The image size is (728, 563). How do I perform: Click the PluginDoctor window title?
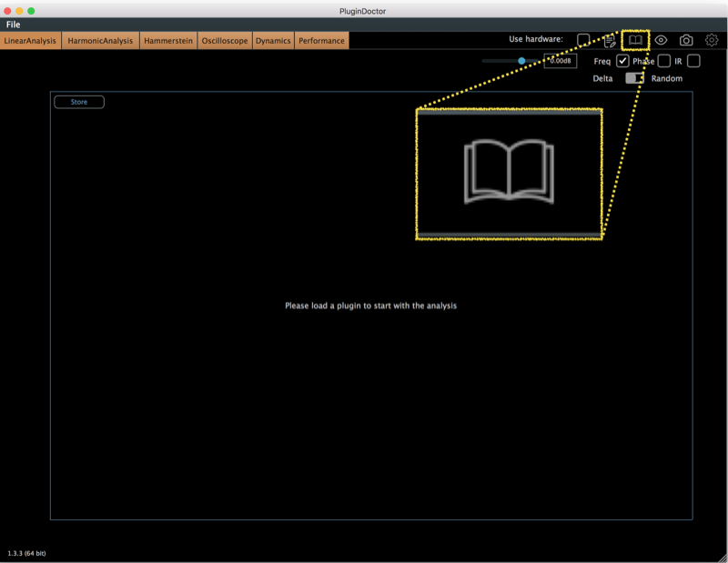click(362, 11)
